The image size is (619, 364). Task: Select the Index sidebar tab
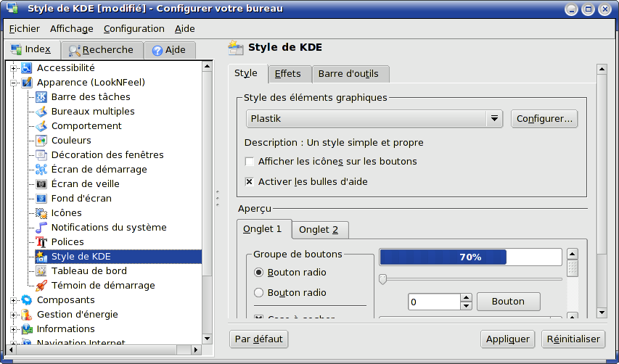[33, 49]
